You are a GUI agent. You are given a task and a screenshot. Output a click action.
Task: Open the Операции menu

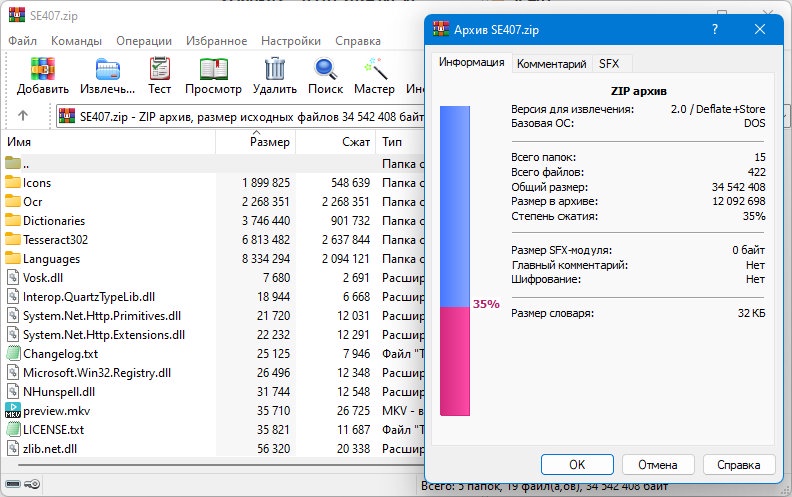point(144,41)
